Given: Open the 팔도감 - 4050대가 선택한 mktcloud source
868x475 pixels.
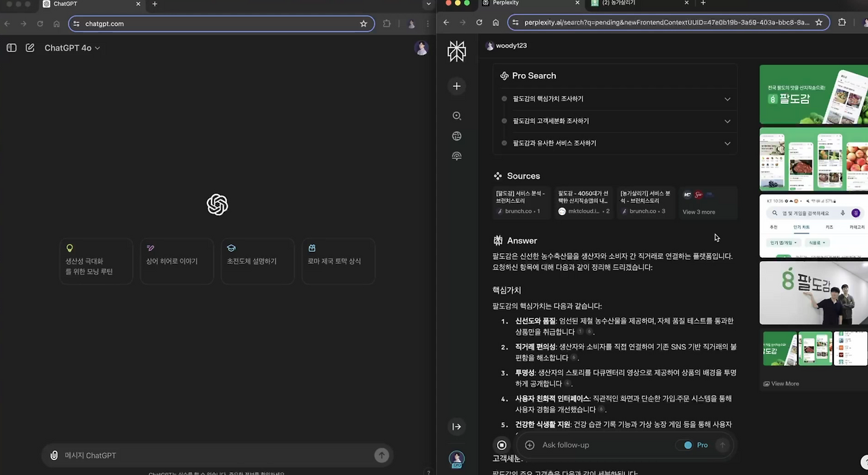Looking at the screenshot, I should coord(584,202).
